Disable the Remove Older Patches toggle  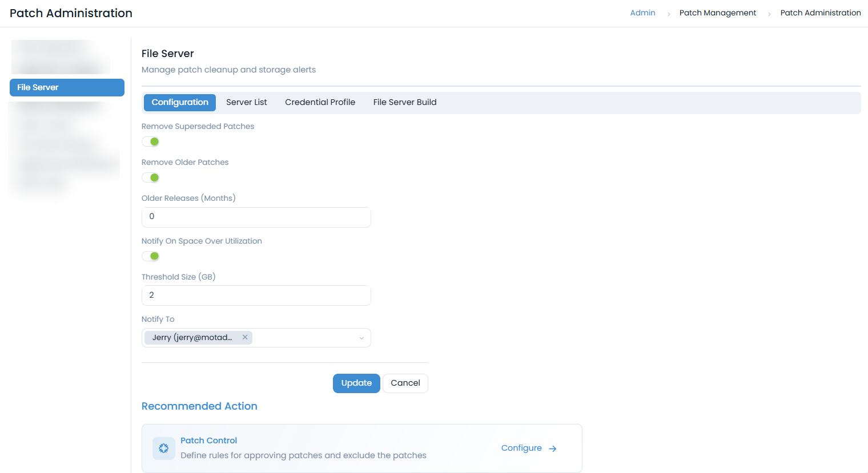point(151,177)
